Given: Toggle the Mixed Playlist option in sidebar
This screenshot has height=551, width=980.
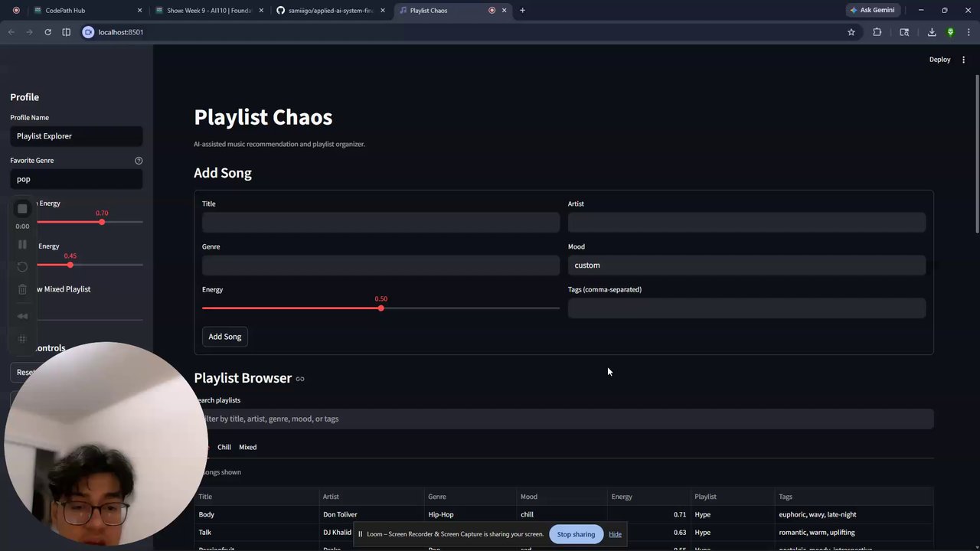Looking at the screenshot, I should point(62,289).
